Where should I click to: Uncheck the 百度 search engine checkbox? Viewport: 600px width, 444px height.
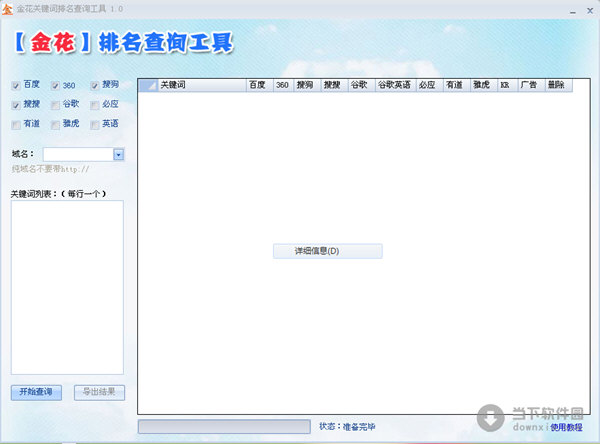[16, 85]
